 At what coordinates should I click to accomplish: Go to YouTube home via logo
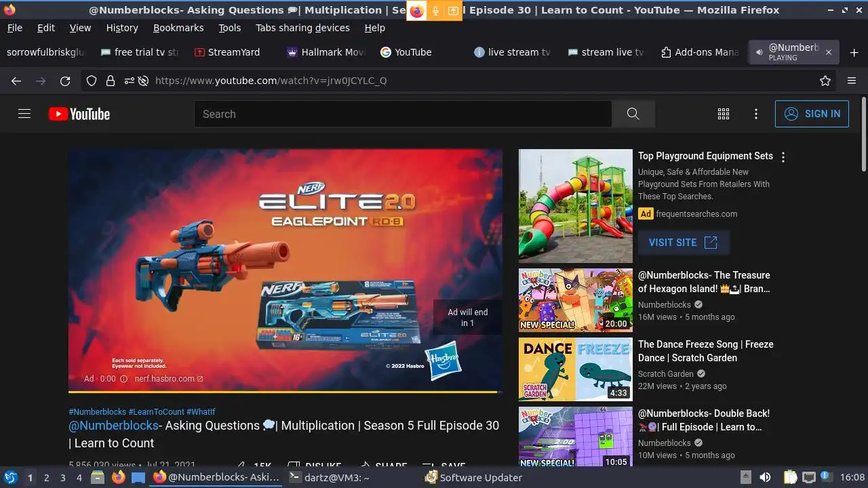[x=79, y=114]
